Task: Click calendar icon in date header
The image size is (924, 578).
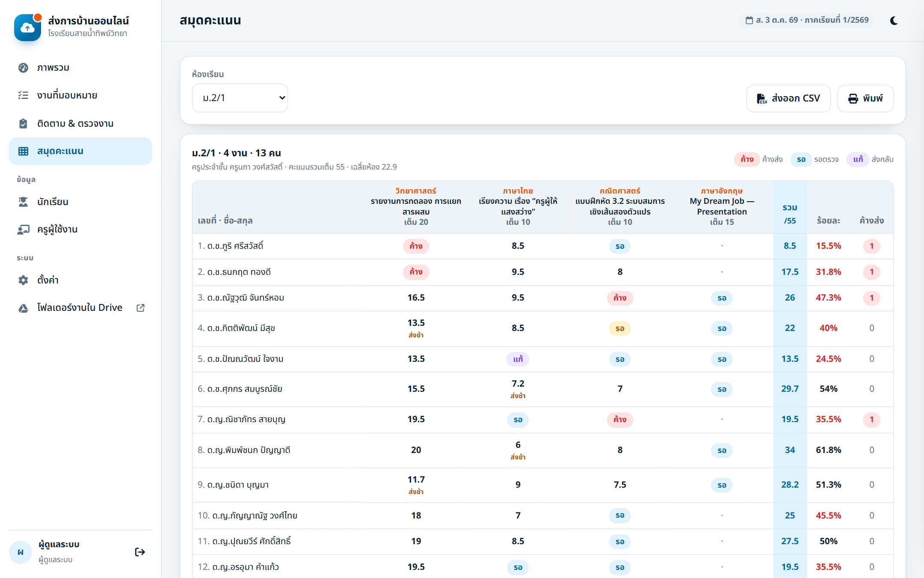Action: coord(749,20)
